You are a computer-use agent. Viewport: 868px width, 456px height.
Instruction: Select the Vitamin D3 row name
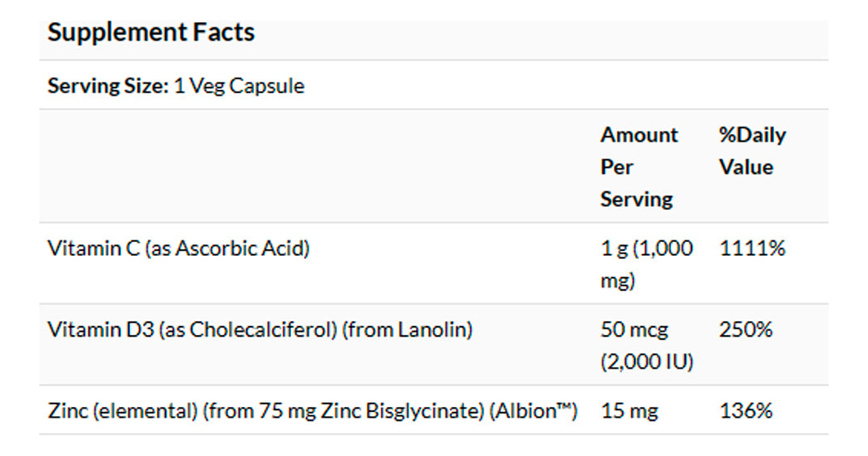[x=260, y=330]
